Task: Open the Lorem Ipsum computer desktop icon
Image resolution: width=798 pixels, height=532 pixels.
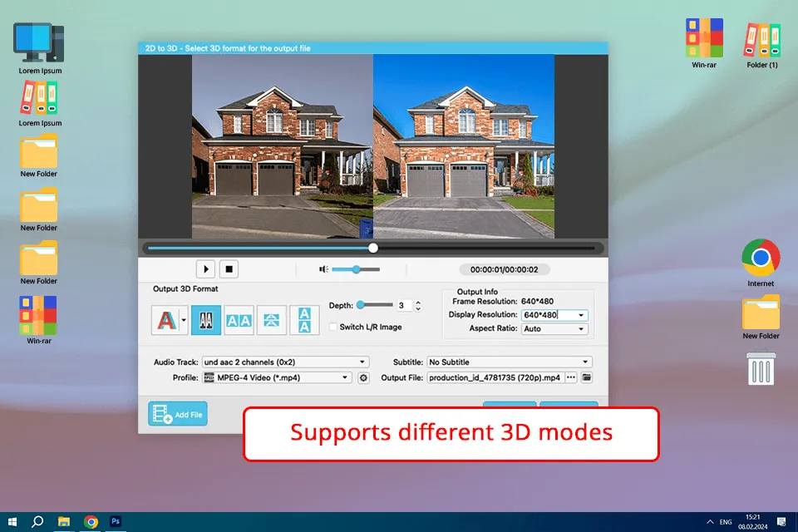Action: click(39, 48)
